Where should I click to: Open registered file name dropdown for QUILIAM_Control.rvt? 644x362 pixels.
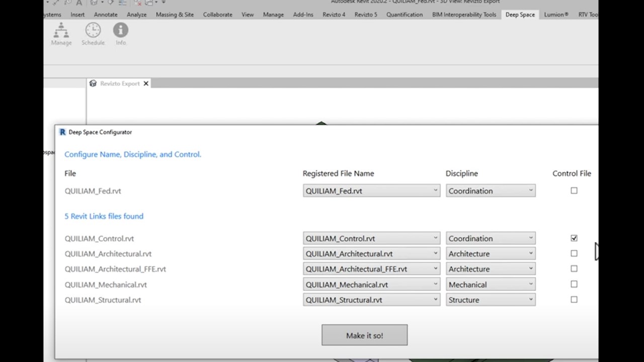[x=371, y=238]
